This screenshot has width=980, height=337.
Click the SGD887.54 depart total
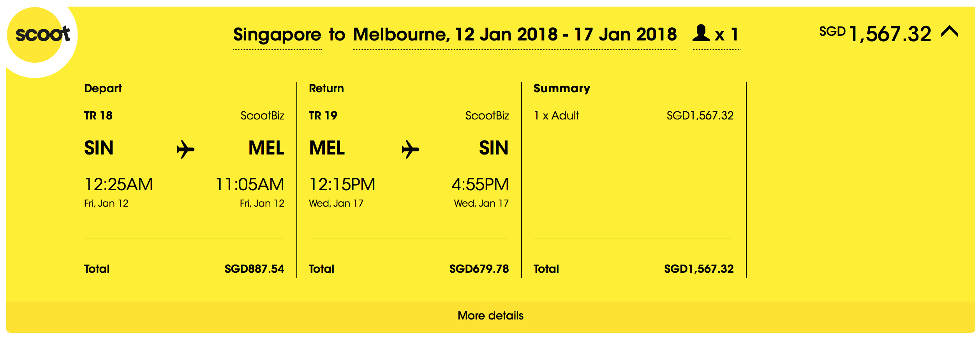[x=255, y=269]
